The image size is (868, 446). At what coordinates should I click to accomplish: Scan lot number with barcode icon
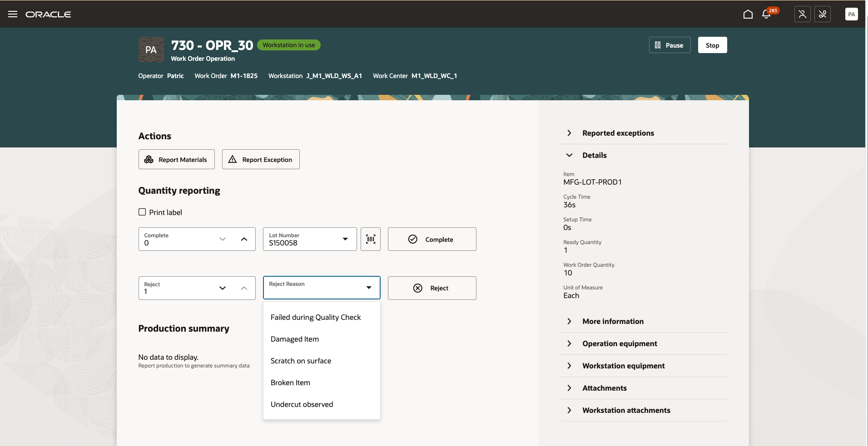pos(371,239)
